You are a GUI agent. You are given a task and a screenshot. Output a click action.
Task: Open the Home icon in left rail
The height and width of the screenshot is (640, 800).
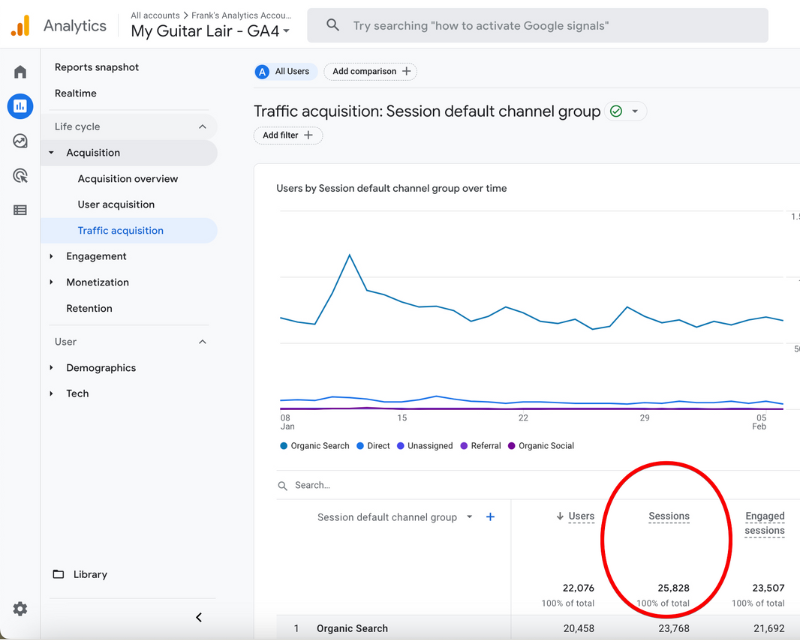coord(20,72)
